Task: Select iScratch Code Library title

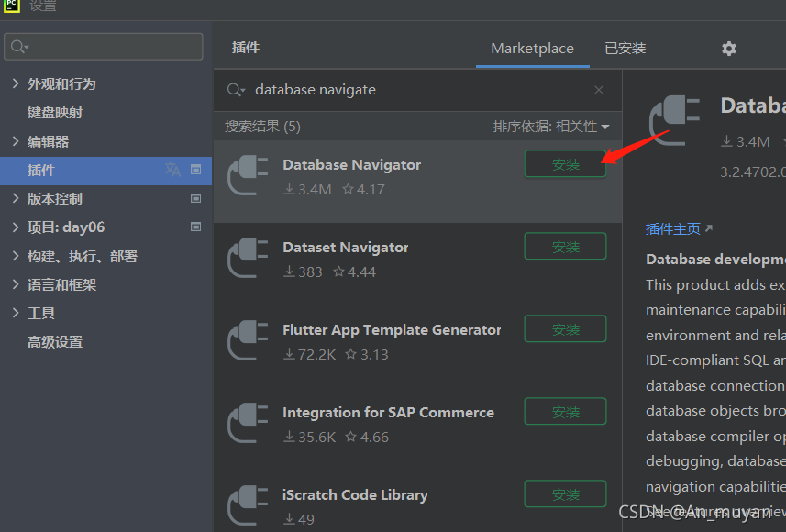Action: point(355,495)
